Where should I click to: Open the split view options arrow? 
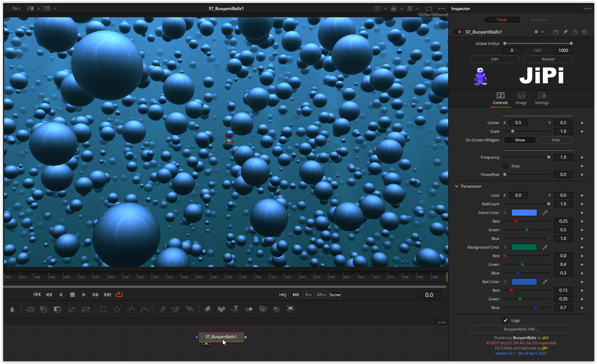click(x=38, y=9)
